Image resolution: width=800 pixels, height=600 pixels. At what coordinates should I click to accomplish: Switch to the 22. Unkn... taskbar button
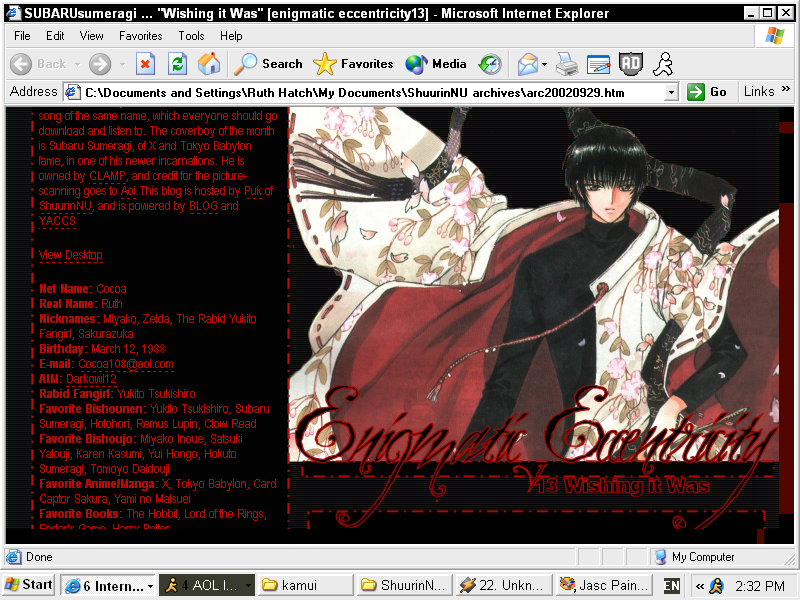[x=504, y=585]
